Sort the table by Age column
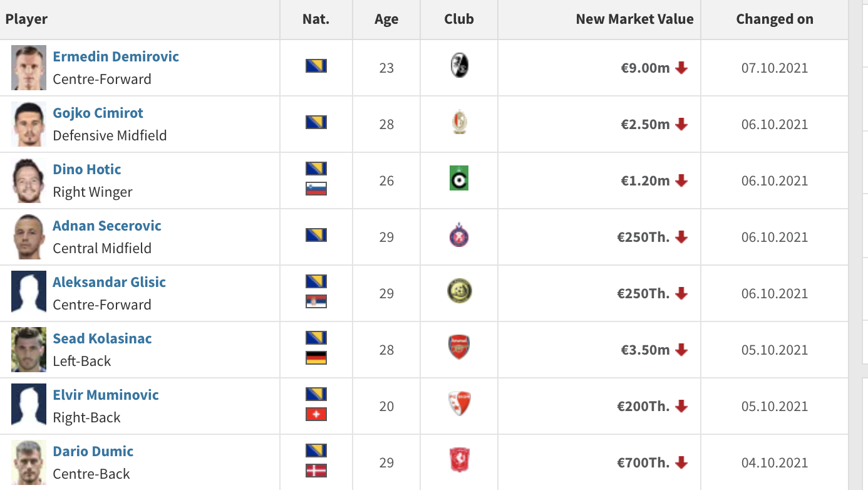 386,19
